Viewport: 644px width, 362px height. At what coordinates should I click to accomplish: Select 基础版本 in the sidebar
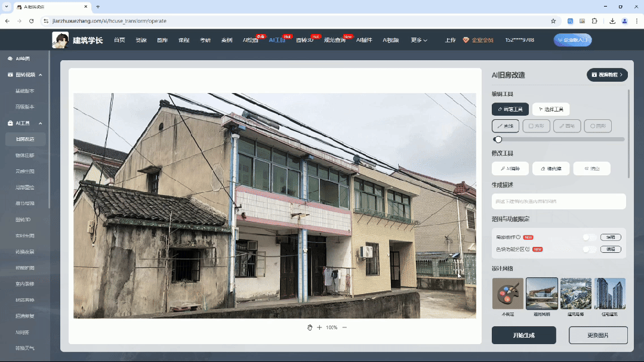point(25,91)
